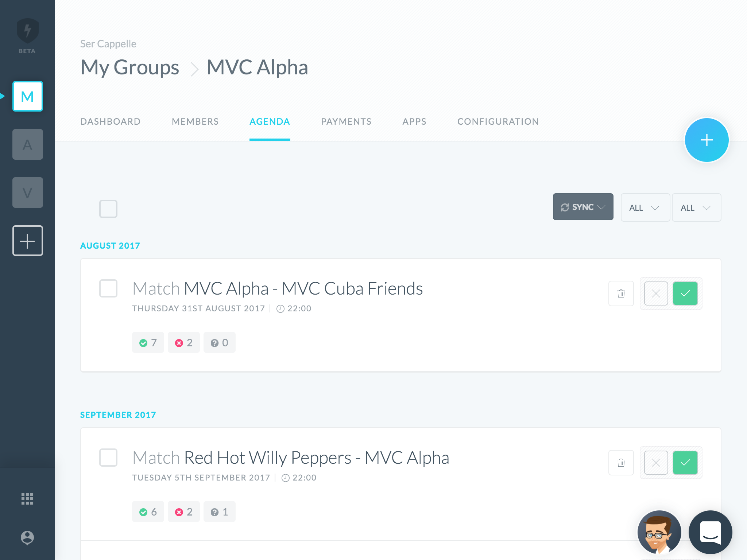
Task: Mark attending with green check for Cuba Friends match
Action: coord(685,293)
